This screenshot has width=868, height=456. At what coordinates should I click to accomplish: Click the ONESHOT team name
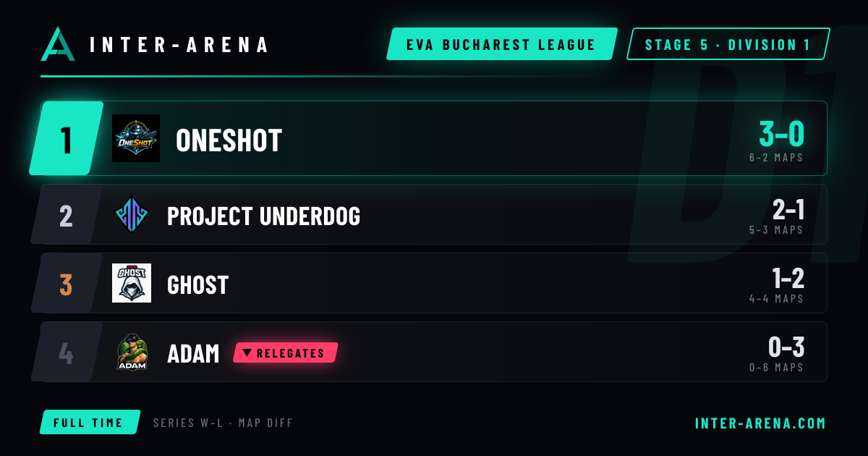pyautogui.click(x=229, y=140)
